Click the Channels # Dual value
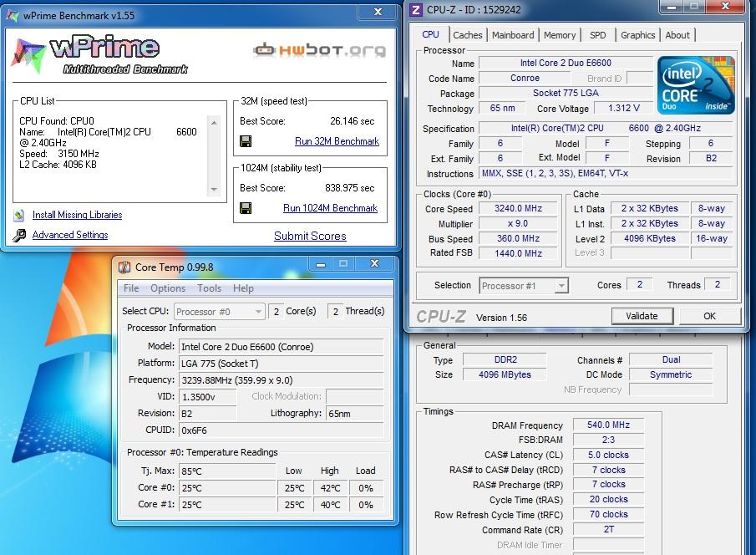756x555 pixels. (671, 359)
